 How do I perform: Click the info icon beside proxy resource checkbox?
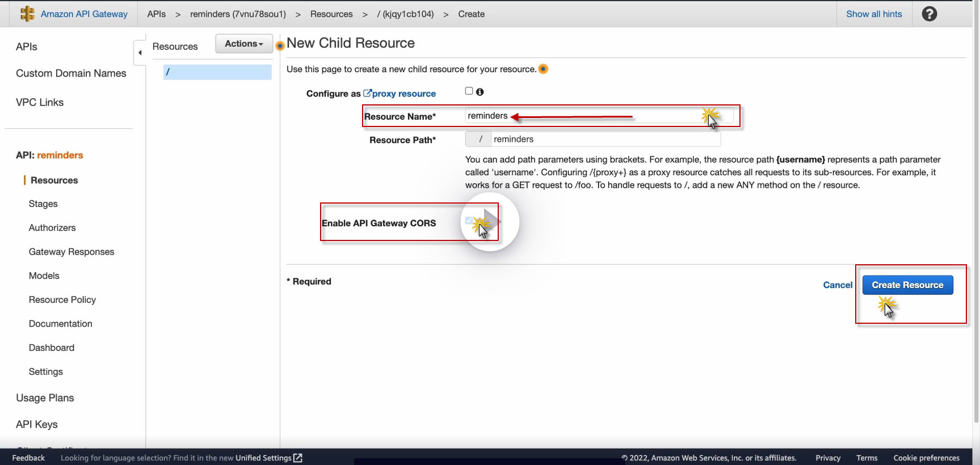coord(480,92)
